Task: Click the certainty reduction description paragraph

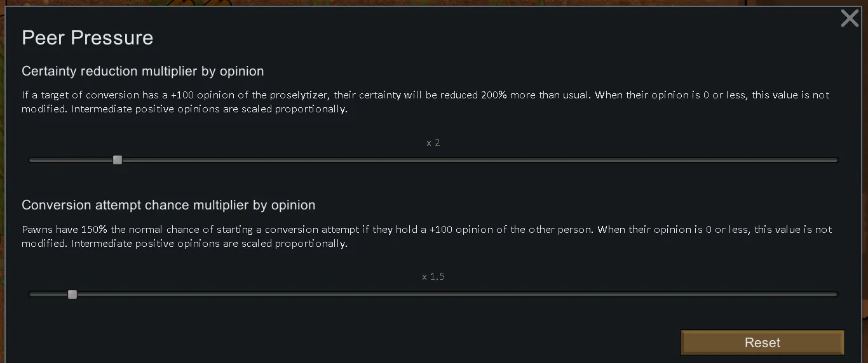Action: point(425,102)
